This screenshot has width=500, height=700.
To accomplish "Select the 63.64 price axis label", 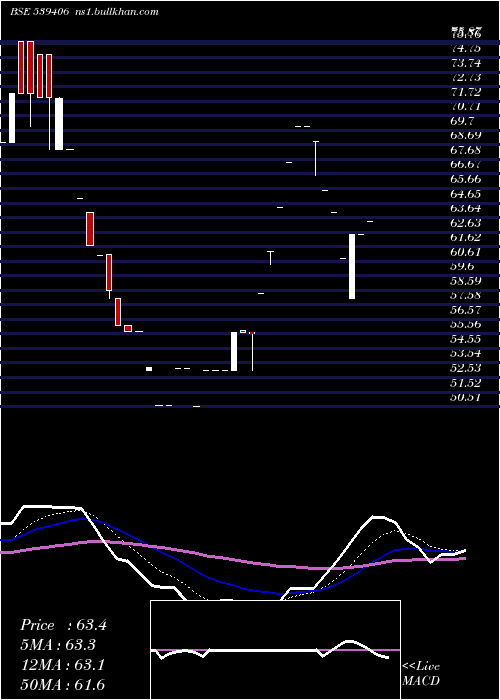I will click(466, 208).
